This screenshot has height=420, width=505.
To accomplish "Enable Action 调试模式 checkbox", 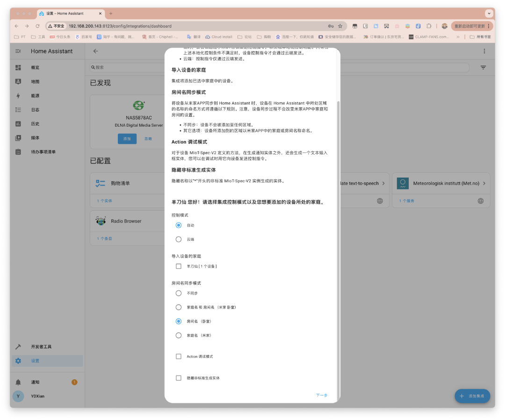I will [179, 356].
